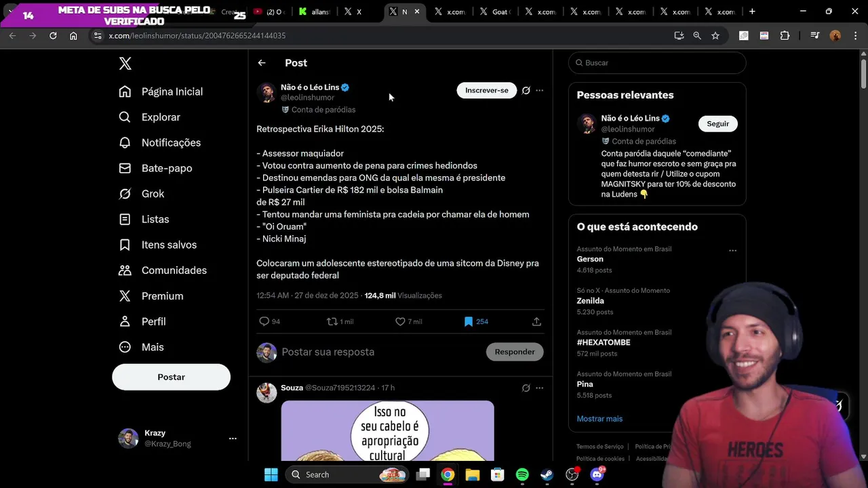Click repost icon with 1 mil
The width and height of the screenshot is (868, 488).
pos(332,321)
